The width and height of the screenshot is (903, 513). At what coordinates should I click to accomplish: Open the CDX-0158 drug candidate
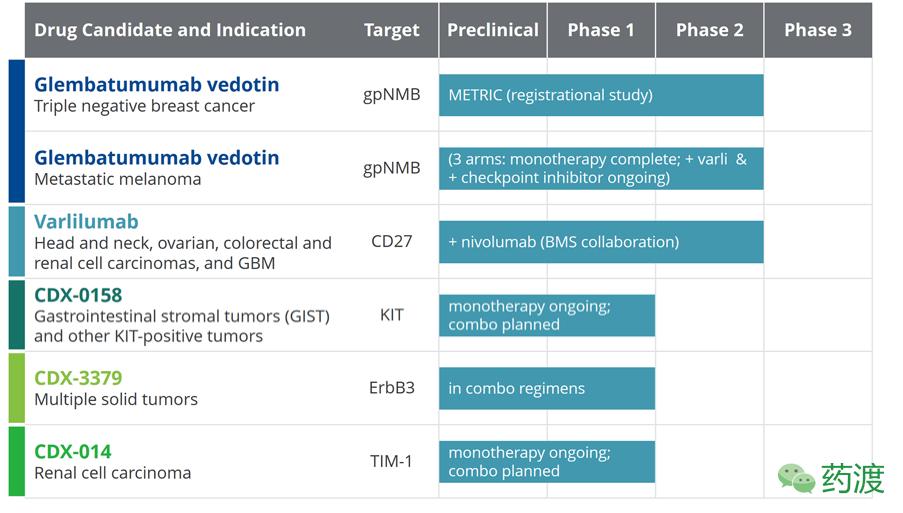78,295
